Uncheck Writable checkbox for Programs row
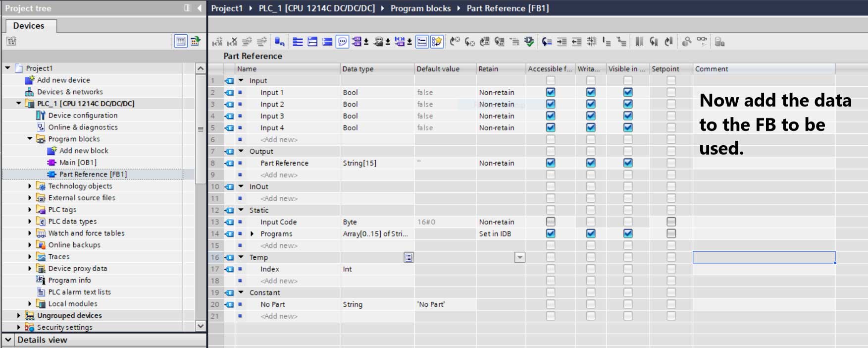Viewport: 868px width, 348px height. 591,233
